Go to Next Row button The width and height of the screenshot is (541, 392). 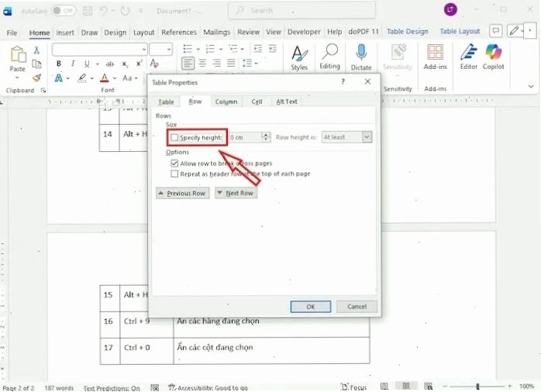tap(236, 193)
